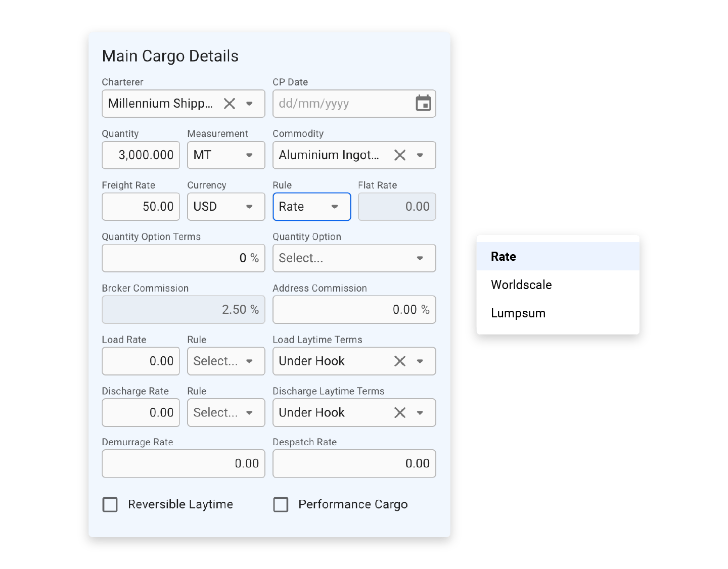Open the Measurement MT dropdown

click(x=226, y=155)
